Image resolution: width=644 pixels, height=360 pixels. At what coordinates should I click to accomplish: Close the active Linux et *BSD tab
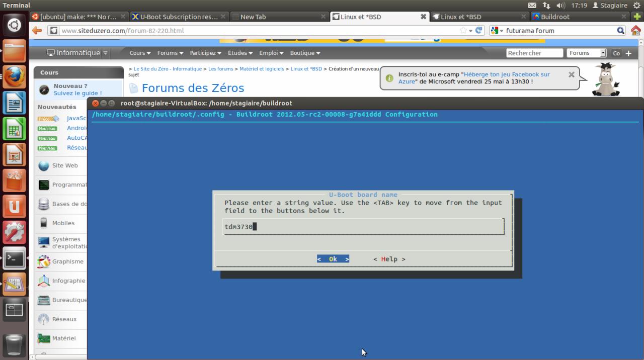click(x=423, y=17)
